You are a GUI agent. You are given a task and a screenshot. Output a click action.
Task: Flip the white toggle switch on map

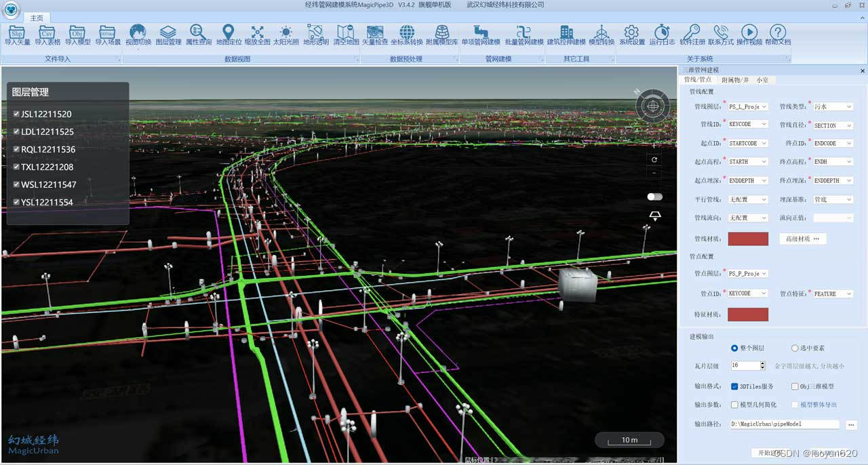(x=654, y=197)
